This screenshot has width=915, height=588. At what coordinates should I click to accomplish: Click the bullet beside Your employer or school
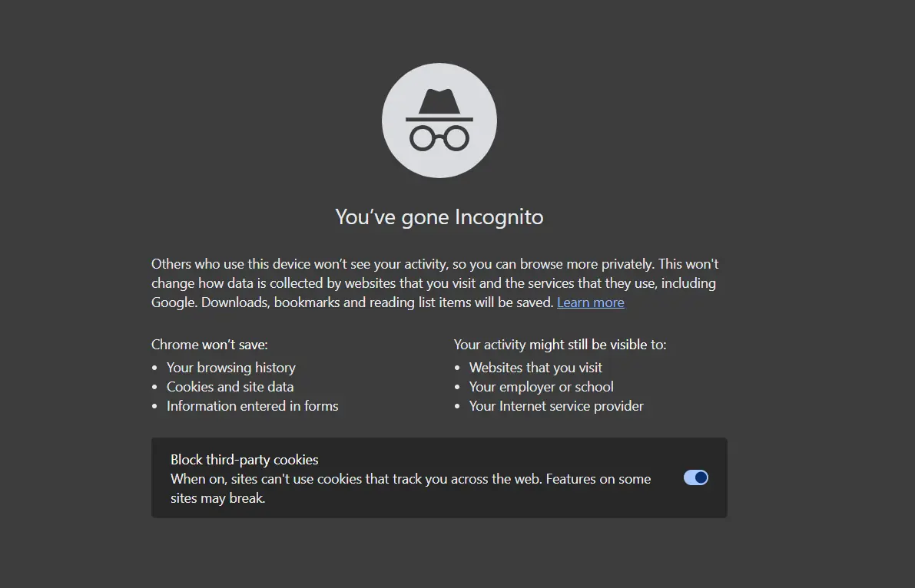coord(459,387)
